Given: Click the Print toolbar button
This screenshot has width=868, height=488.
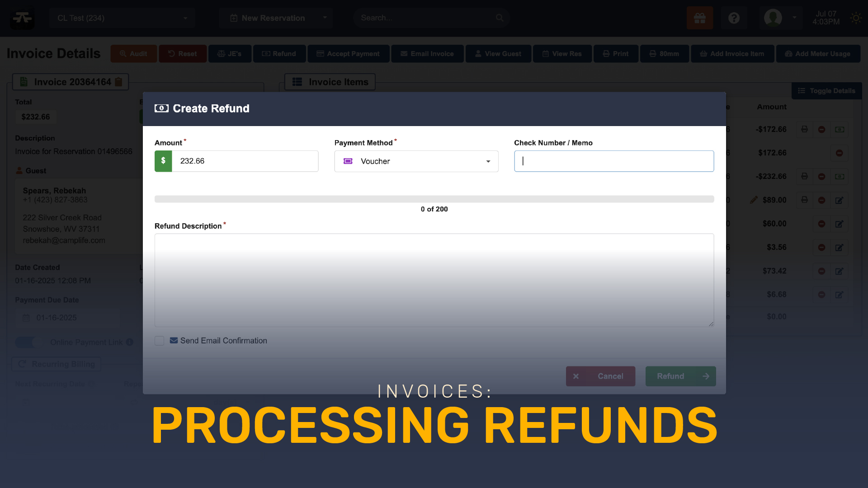Looking at the screenshot, I should 616,53.
